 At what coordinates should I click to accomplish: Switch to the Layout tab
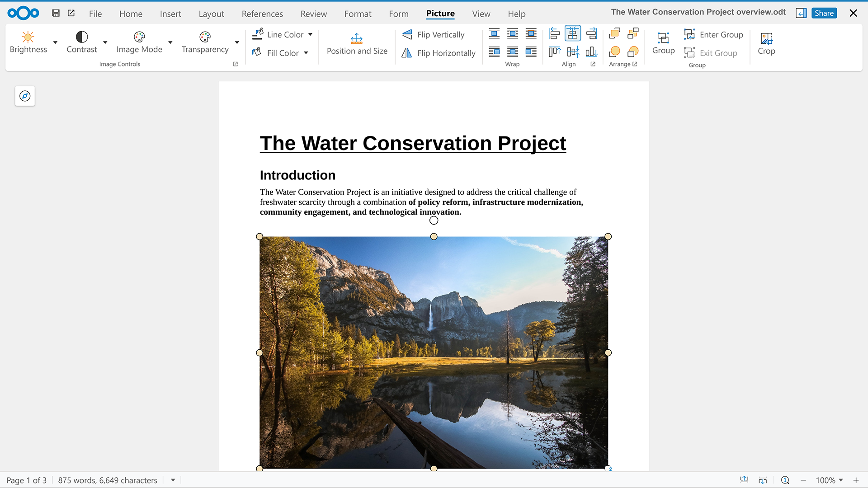211,14
